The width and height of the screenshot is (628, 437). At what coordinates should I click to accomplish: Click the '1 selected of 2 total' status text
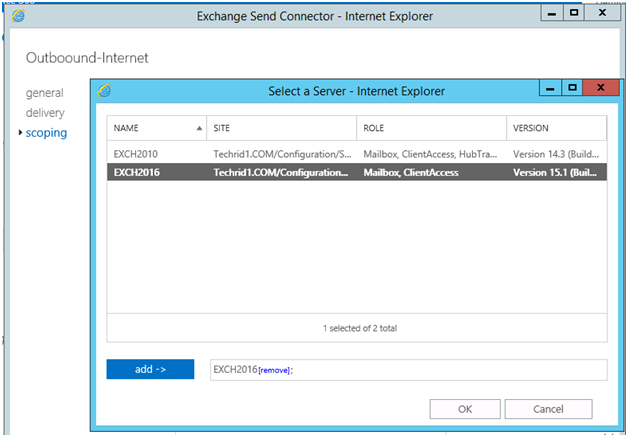coord(360,328)
